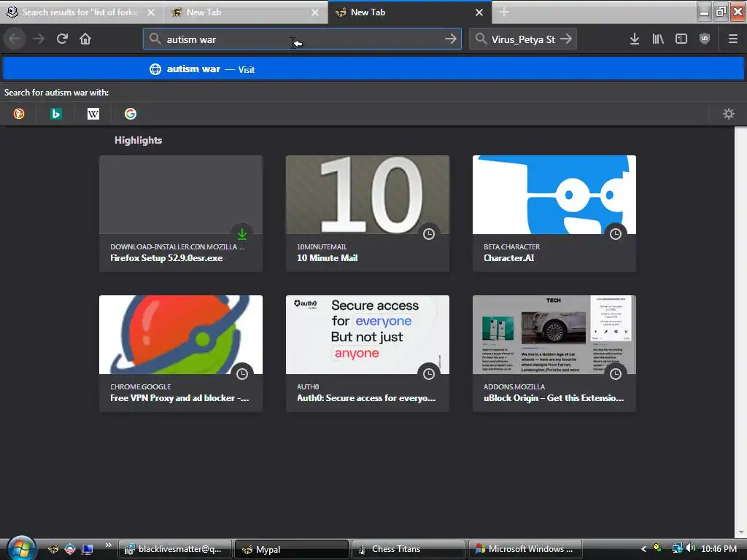
Task: Click the back navigation arrow
Action: [15, 39]
